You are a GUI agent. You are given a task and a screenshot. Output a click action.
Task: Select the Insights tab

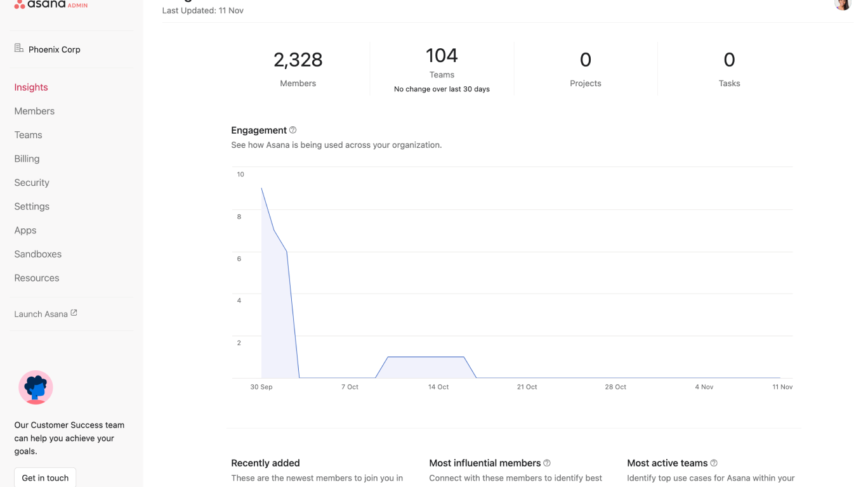[x=30, y=87]
